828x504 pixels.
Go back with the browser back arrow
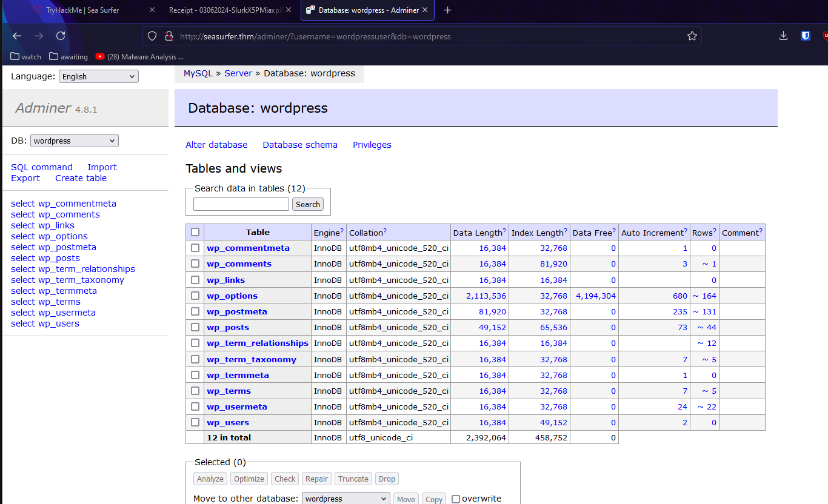pos(17,36)
